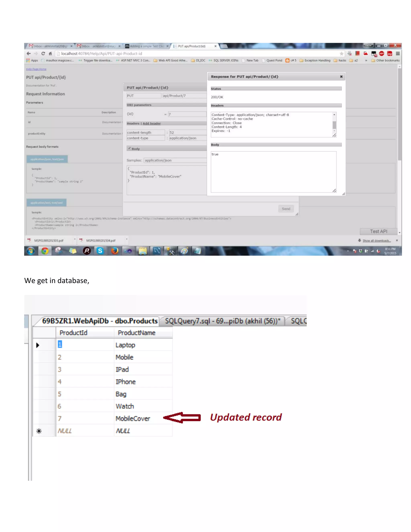Launch Firefox from the taskbar

[x=114, y=251]
